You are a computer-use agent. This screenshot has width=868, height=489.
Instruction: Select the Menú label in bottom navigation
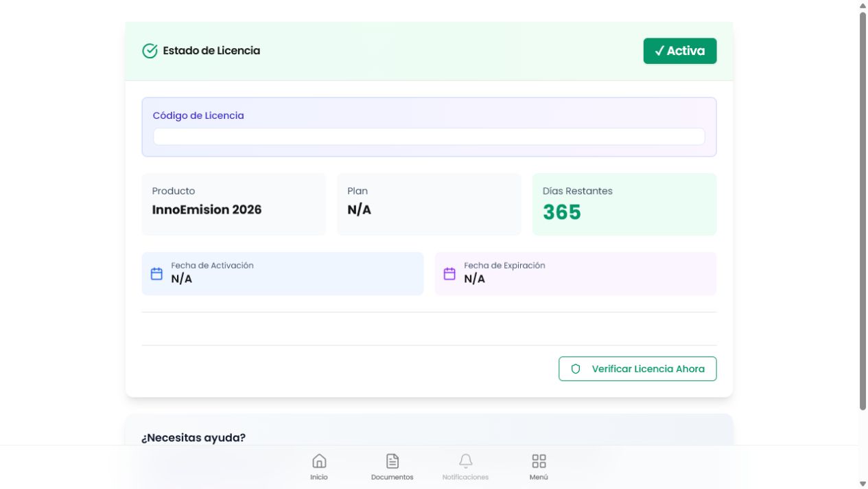539,477
